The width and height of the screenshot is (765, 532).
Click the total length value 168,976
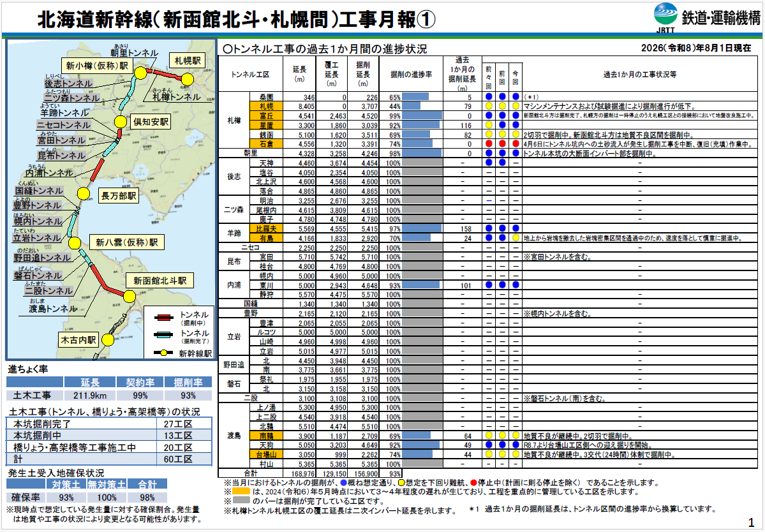(303, 473)
